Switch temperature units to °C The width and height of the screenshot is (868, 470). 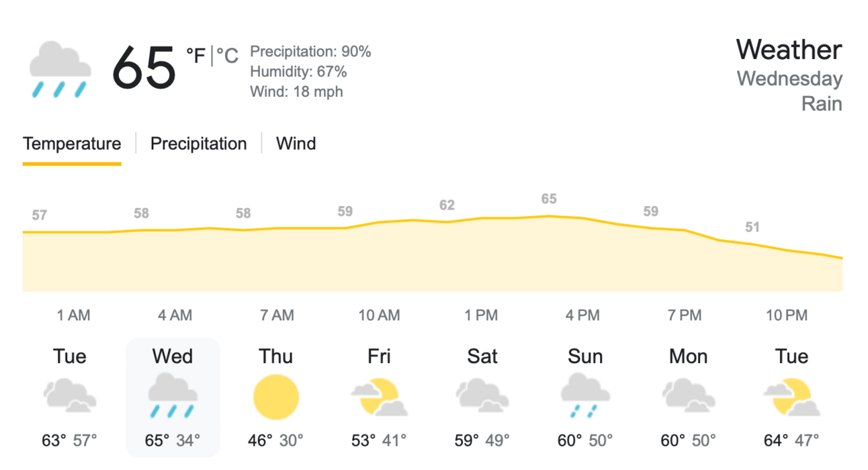coord(227,56)
